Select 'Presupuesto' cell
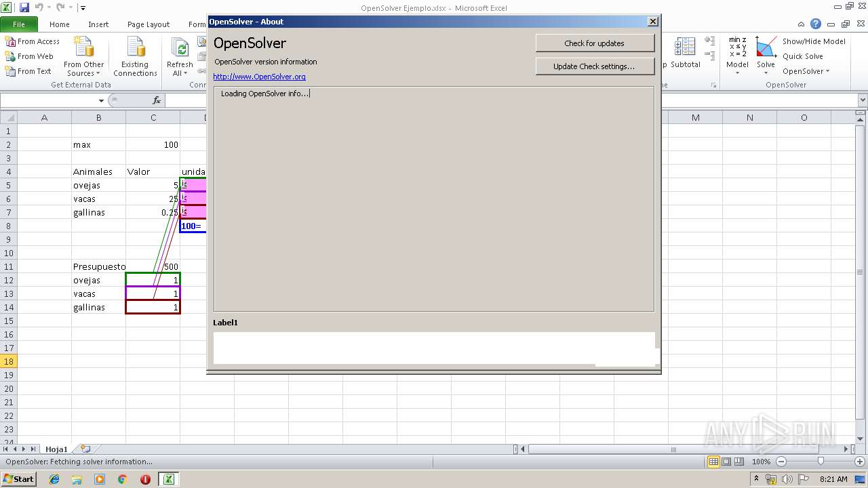The height and width of the screenshot is (488, 868). [98, 266]
